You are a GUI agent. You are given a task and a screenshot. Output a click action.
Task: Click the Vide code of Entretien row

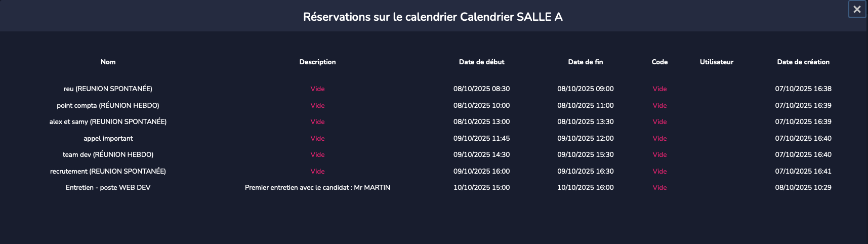pos(659,187)
